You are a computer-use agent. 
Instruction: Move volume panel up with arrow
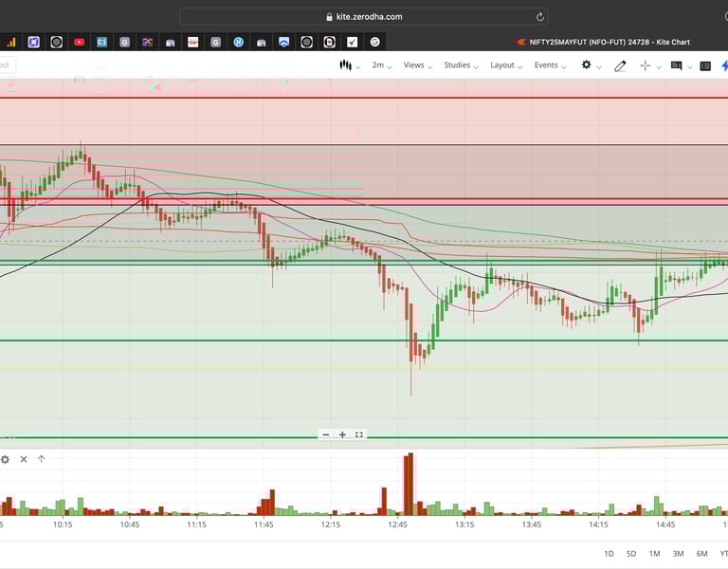42,459
